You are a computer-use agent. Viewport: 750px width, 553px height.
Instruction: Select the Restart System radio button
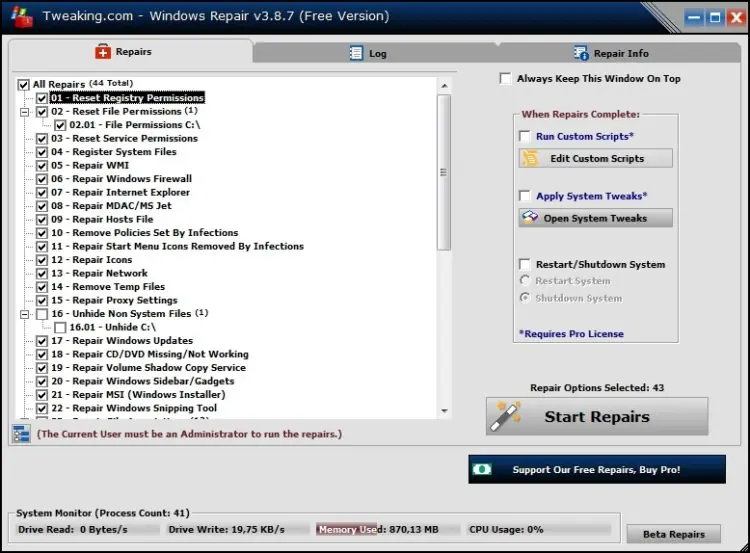(x=525, y=281)
